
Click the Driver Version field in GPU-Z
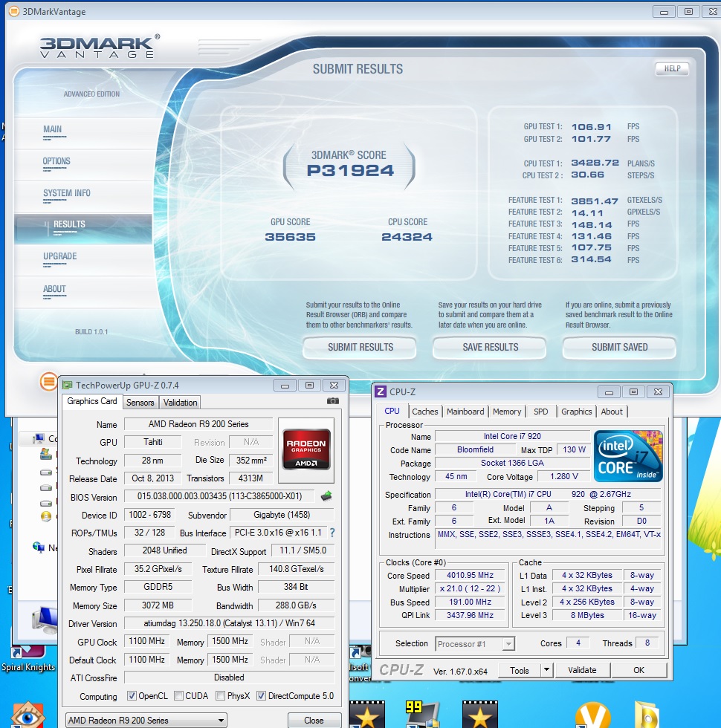click(x=229, y=623)
